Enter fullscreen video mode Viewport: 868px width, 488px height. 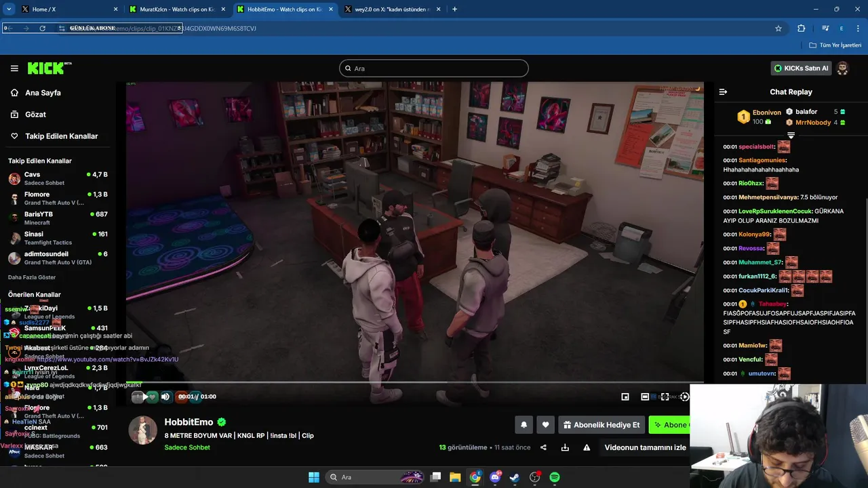point(665,396)
